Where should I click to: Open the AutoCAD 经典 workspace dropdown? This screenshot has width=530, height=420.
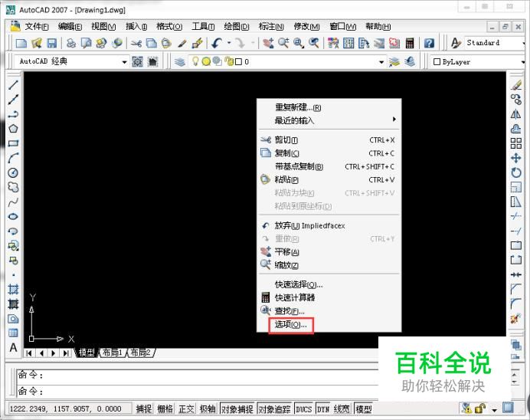coord(124,62)
